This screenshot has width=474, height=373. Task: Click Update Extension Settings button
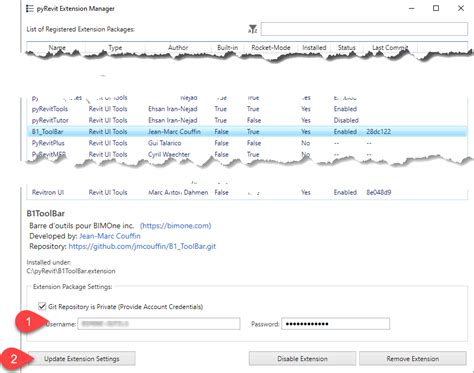pos(82,359)
